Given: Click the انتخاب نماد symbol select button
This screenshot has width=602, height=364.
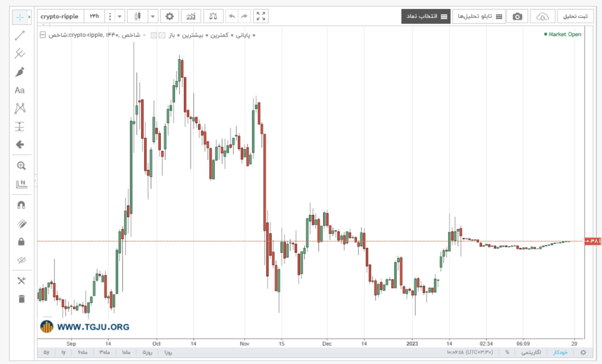Looking at the screenshot, I should pyautogui.click(x=426, y=16).
